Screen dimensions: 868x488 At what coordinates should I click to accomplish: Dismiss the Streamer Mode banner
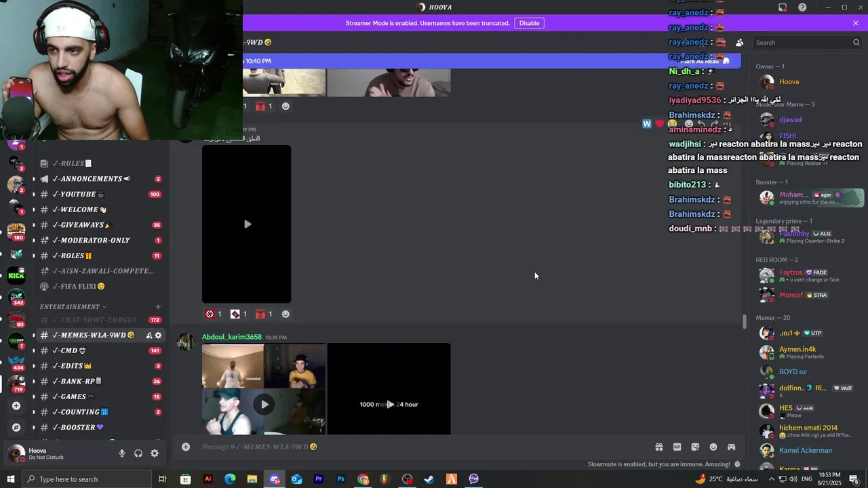pos(856,23)
